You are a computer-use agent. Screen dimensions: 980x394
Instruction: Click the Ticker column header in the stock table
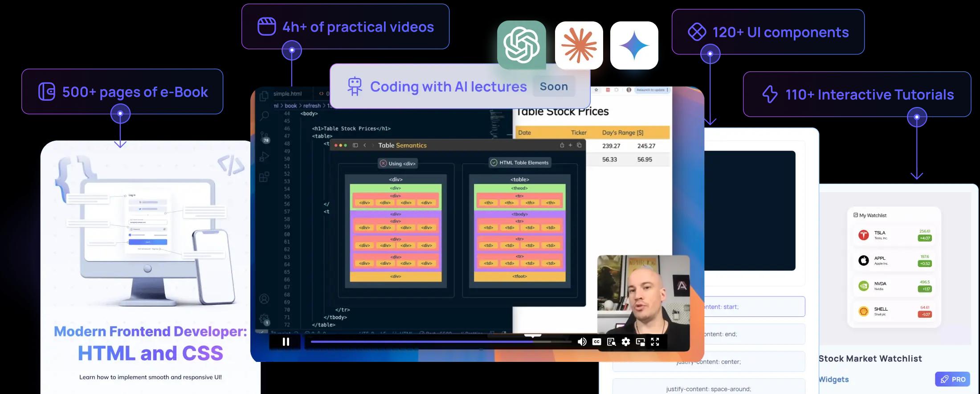point(579,132)
